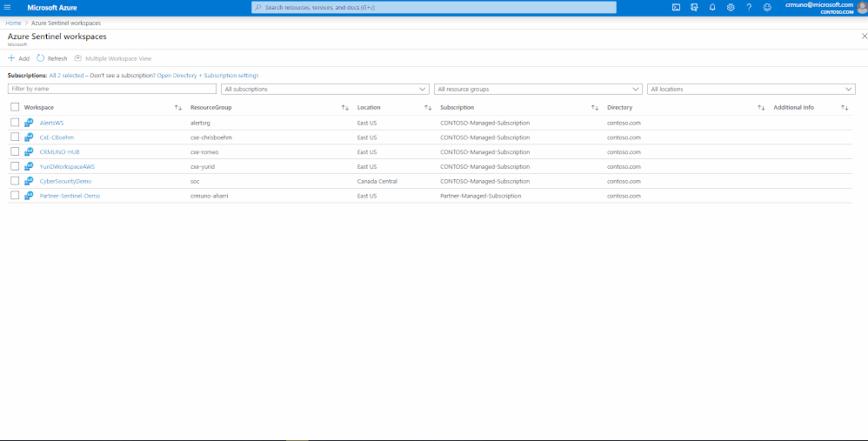Sort by the Additional Info column arrows

pyautogui.click(x=845, y=107)
